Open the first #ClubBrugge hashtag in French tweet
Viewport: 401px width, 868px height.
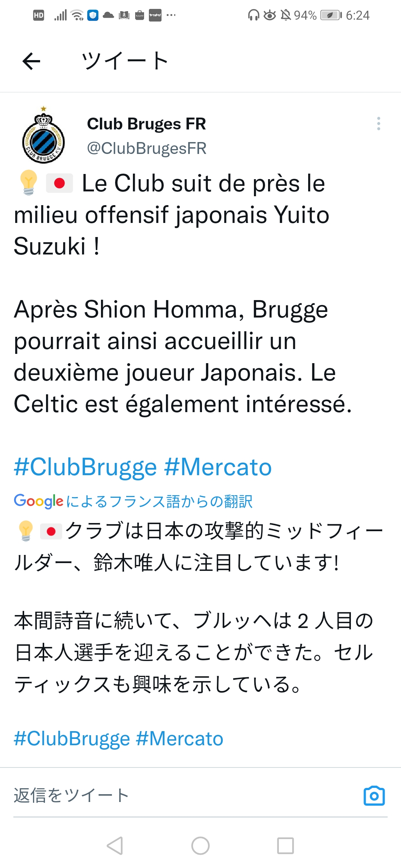click(x=85, y=467)
